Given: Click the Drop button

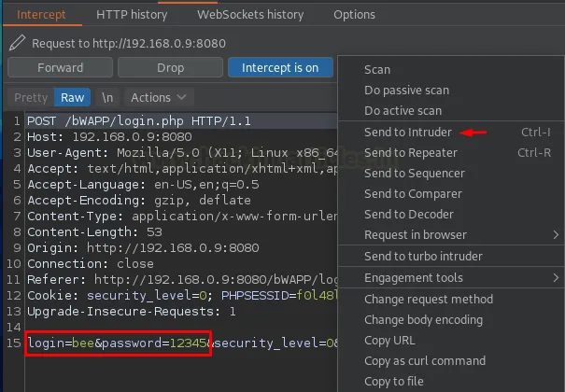Looking at the screenshot, I should 170,67.
